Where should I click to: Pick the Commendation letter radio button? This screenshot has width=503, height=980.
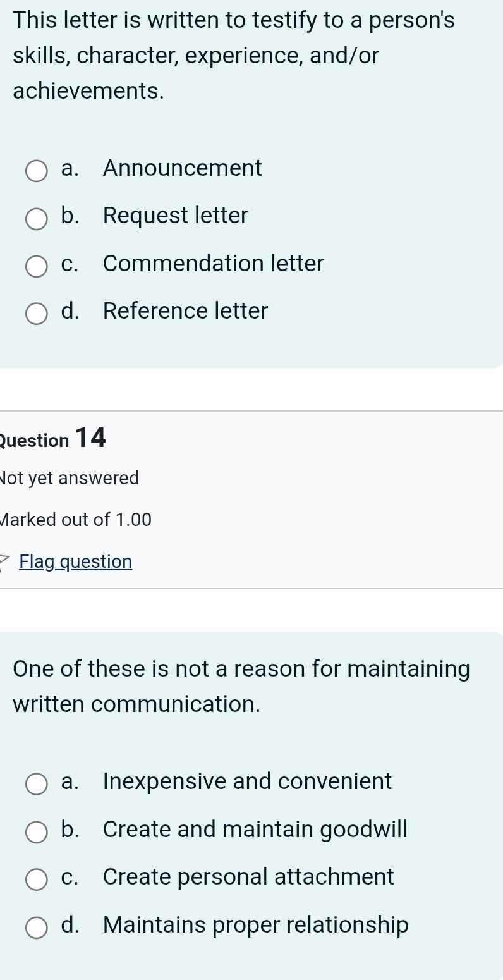click(37, 266)
